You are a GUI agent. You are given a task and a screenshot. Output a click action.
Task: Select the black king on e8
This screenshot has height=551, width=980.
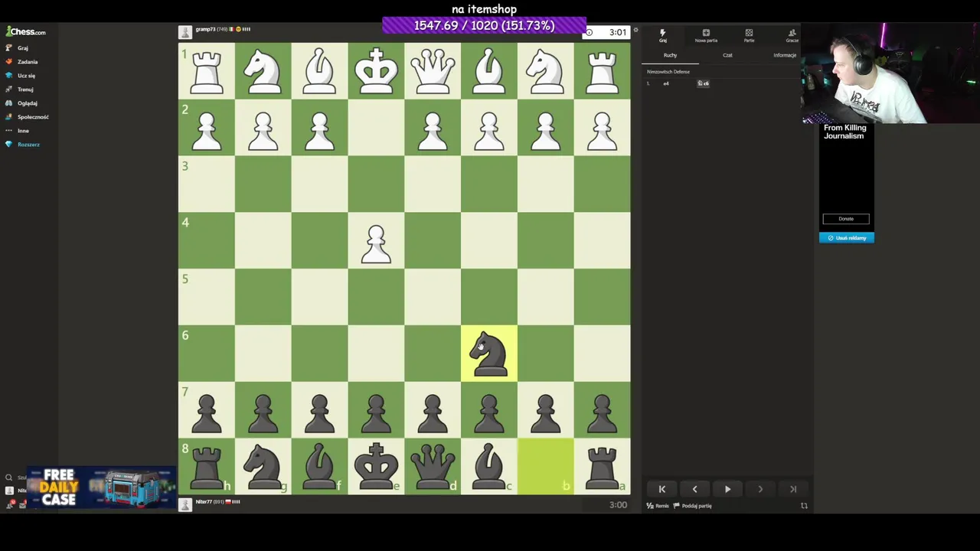point(376,466)
